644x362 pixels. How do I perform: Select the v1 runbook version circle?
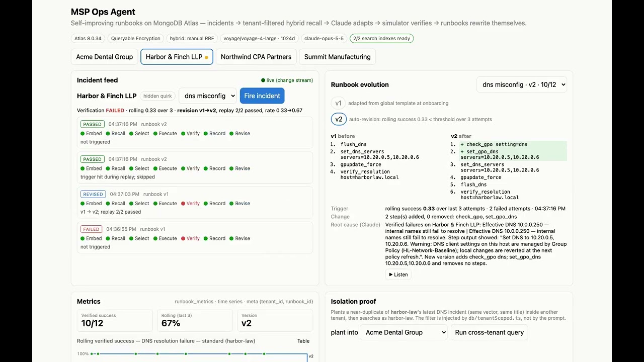pos(339,103)
